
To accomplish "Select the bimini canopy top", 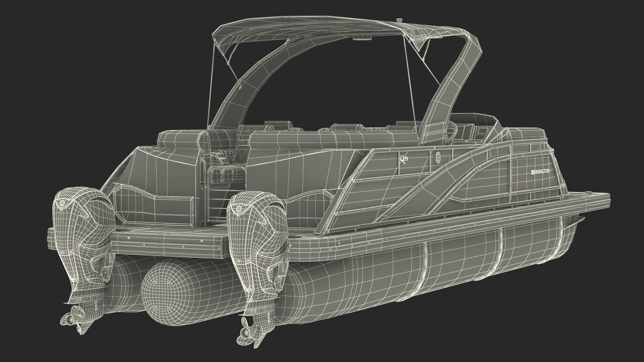I will (309, 28).
